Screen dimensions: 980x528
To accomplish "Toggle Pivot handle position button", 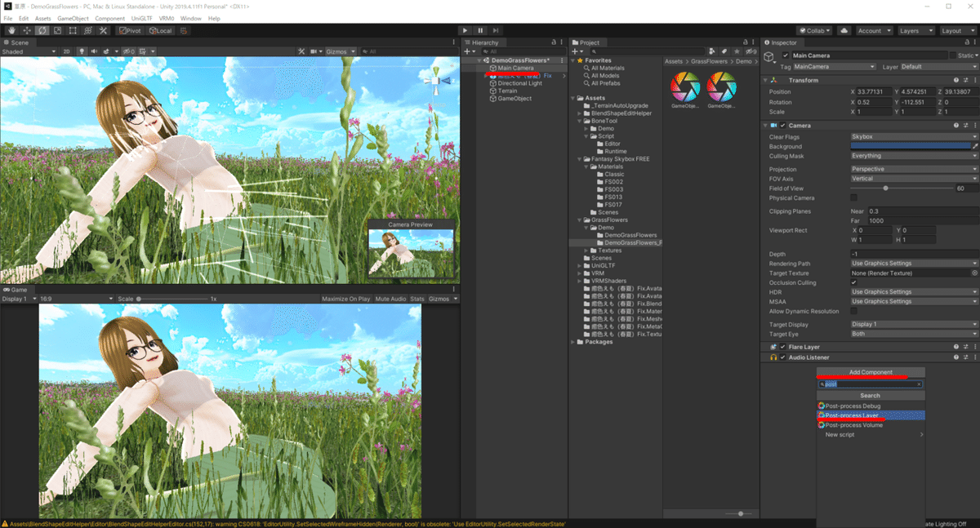I will 130,30.
